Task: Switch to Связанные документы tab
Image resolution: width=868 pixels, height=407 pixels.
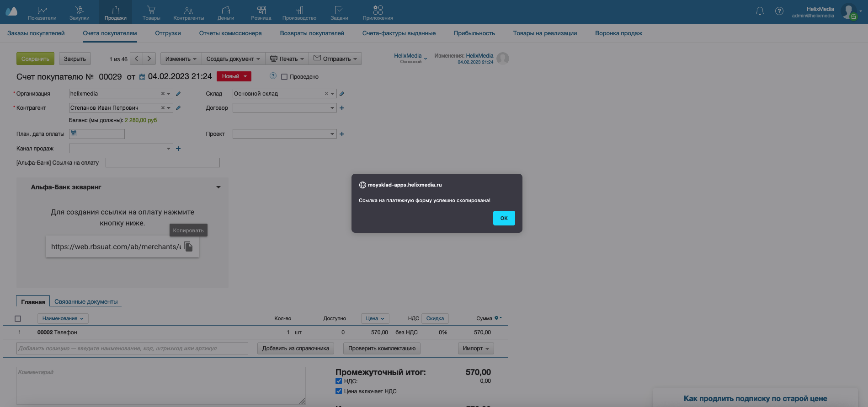Action: (x=86, y=302)
